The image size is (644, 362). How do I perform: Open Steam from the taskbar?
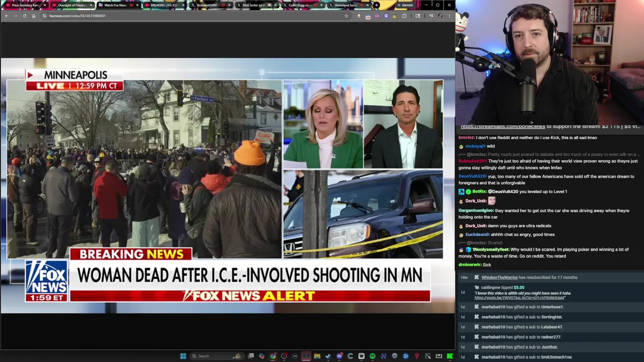point(328,356)
